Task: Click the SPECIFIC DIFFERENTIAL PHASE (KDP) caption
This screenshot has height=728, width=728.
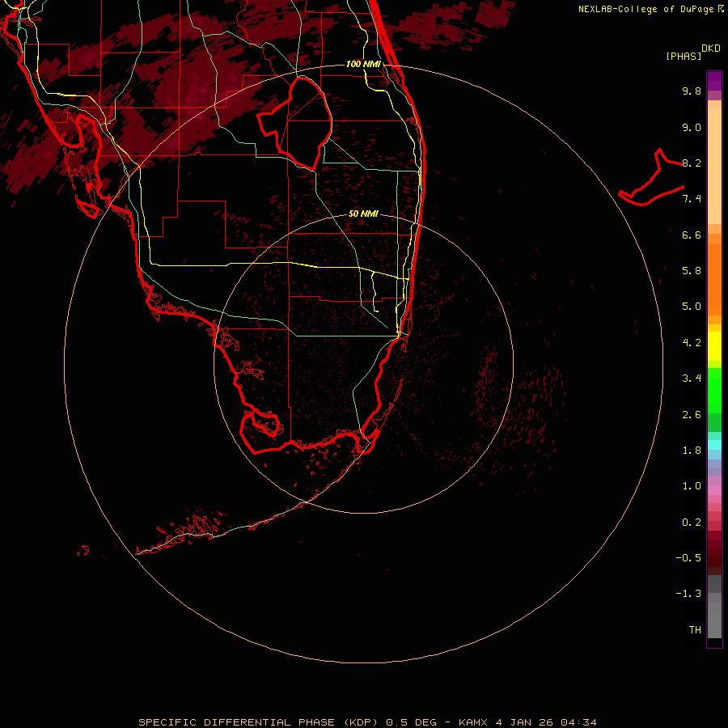Action: tap(260, 722)
